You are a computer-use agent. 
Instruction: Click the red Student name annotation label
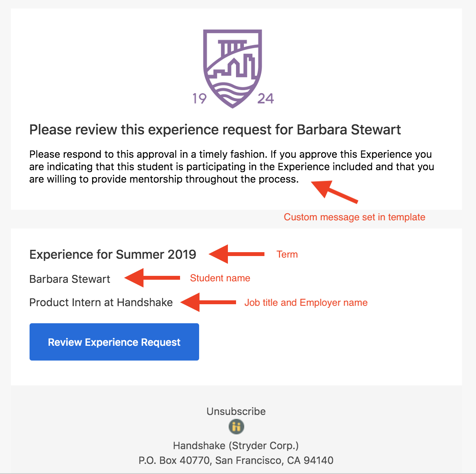[x=220, y=278]
